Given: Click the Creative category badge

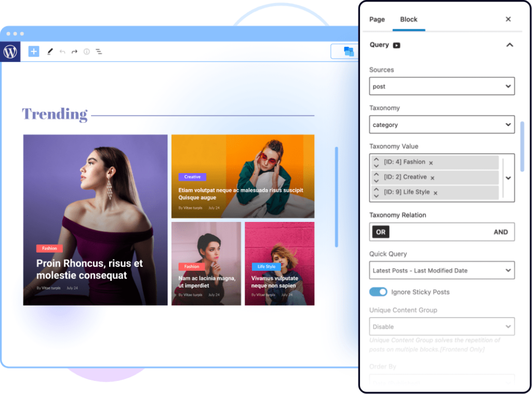Looking at the screenshot, I should click(x=192, y=177).
